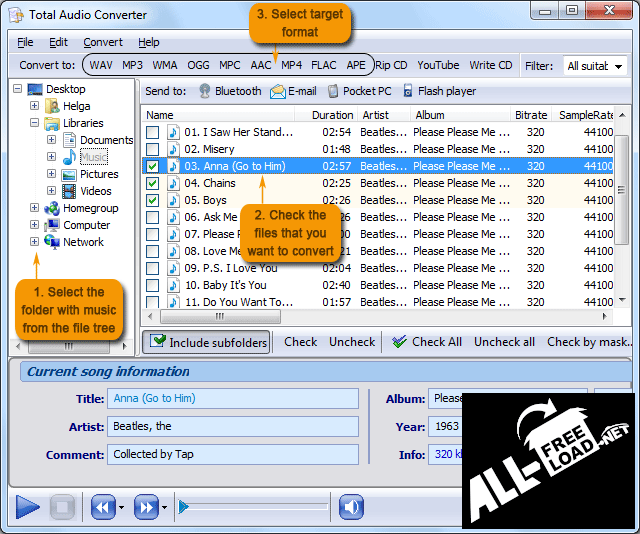Uncheck the 04. Chains track checkbox
640x534 pixels.
click(152, 183)
